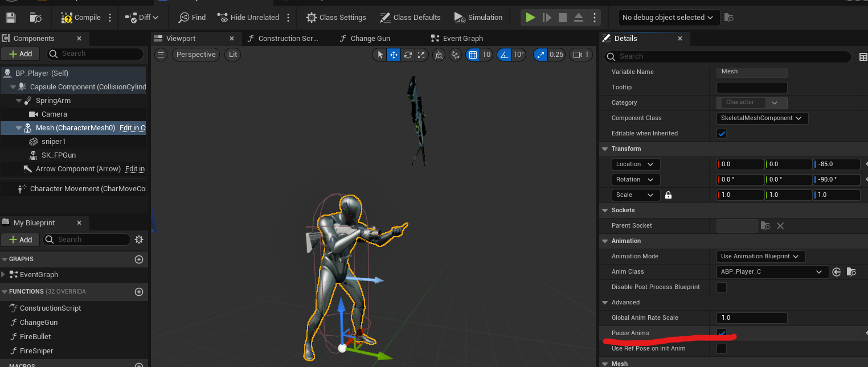Viewport: 868px width, 367px height.
Task: Open the Diff dropdown
Action: pyautogui.click(x=142, y=18)
